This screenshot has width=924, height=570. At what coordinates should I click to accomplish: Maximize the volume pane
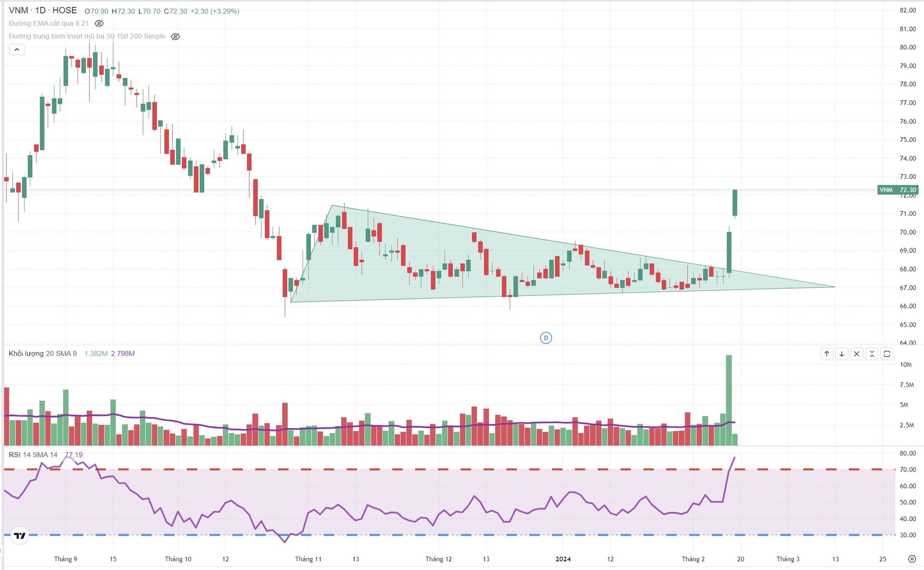pos(886,354)
